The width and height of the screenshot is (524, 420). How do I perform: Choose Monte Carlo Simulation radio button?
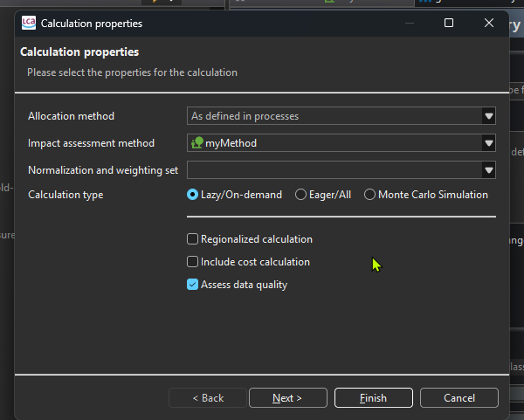coord(370,195)
